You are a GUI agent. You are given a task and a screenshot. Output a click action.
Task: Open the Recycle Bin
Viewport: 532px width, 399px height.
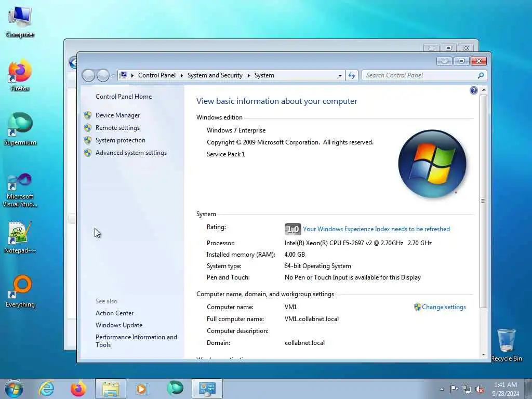point(507,345)
